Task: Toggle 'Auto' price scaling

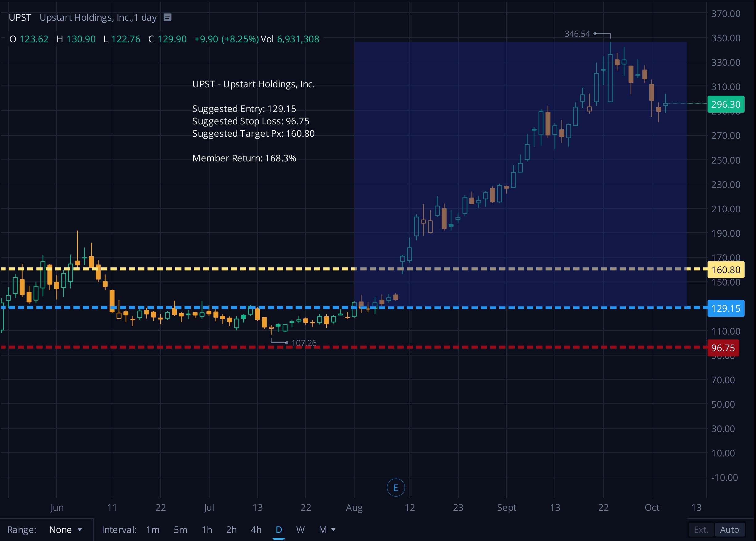Action: click(x=729, y=530)
